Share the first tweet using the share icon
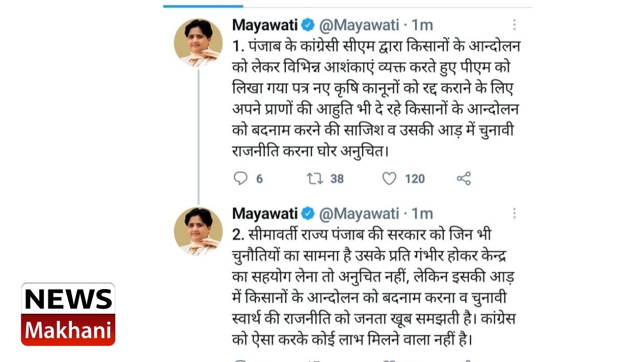644x362 pixels. (x=463, y=178)
